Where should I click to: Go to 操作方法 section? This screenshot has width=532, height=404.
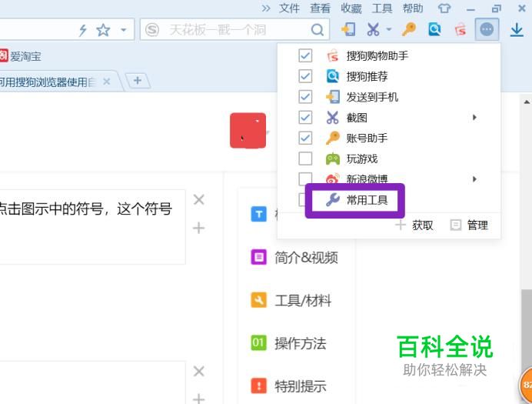(301, 343)
